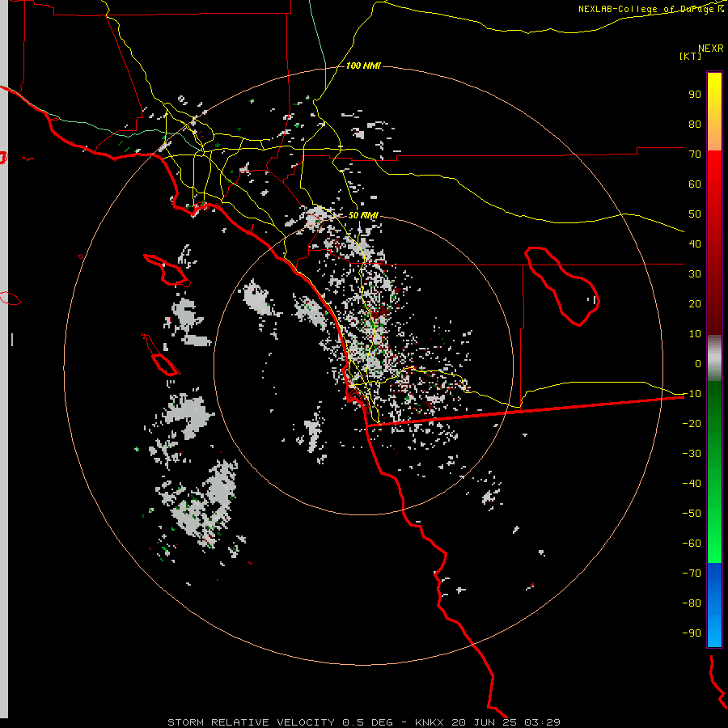
Task: Click the gray zero-velocity segment of the color bar
Action: (714, 358)
